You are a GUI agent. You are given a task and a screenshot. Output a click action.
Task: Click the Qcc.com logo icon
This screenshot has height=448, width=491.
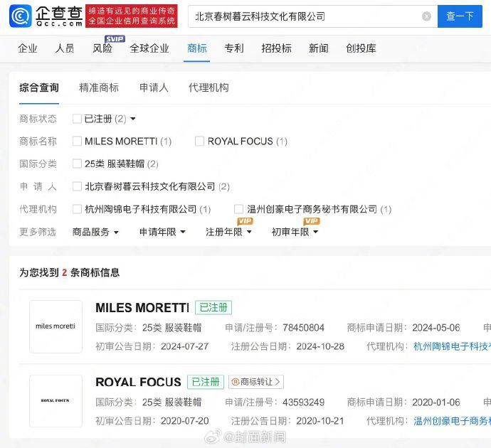click(x=21, y=16)
